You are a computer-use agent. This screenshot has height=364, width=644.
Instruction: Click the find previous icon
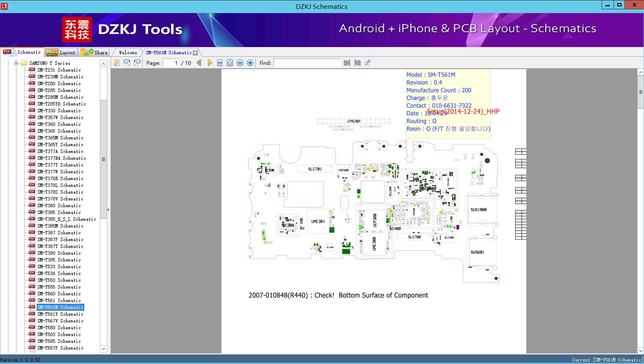click(x=347, y=63)
